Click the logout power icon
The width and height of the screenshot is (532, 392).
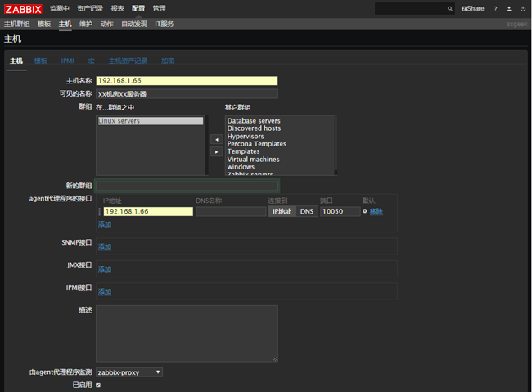523,9
